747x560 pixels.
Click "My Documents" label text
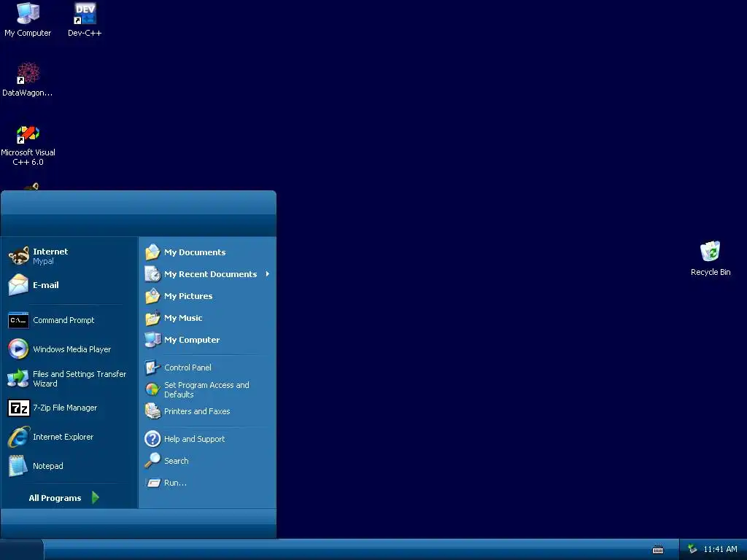[195, 252]
